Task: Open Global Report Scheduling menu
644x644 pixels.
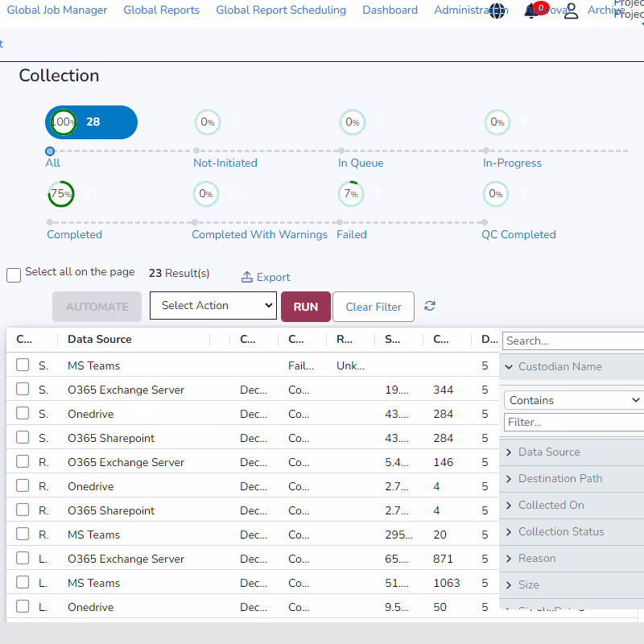Action: coord(281,10)
